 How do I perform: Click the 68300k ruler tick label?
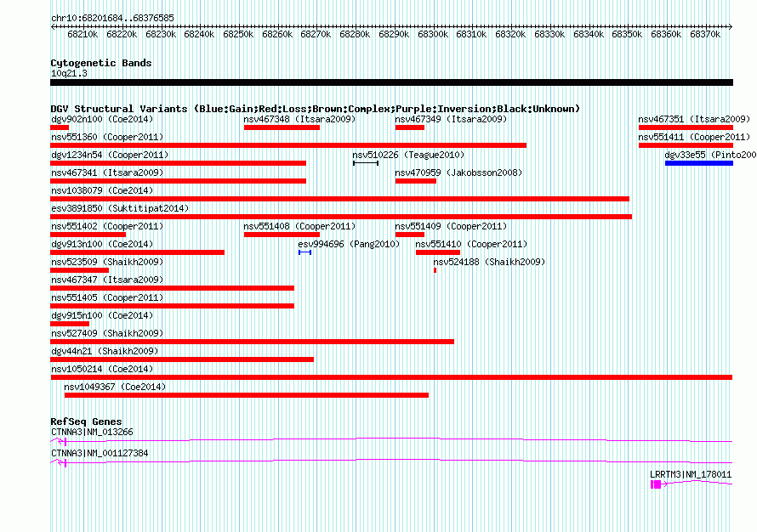coord(433,35)
